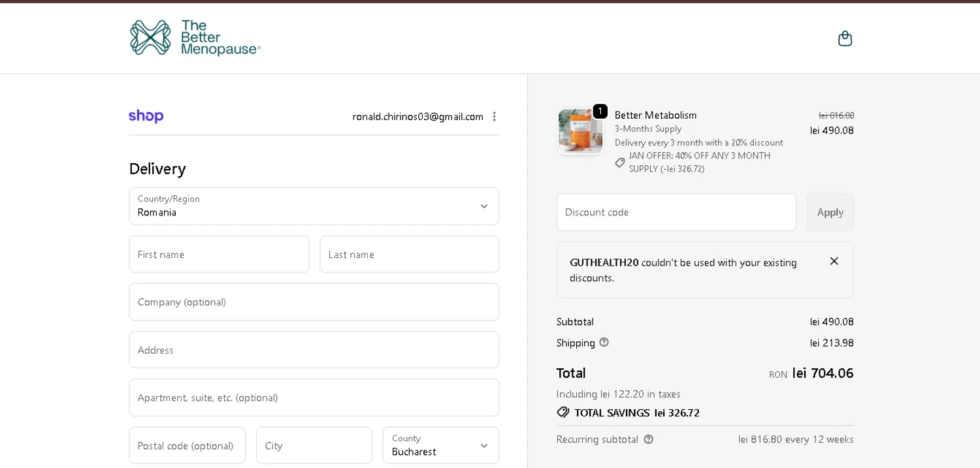Click the First name field

219,254
